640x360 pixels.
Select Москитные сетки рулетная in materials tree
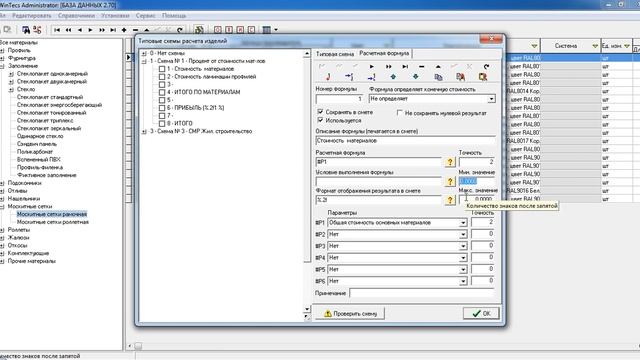(53, 222)
